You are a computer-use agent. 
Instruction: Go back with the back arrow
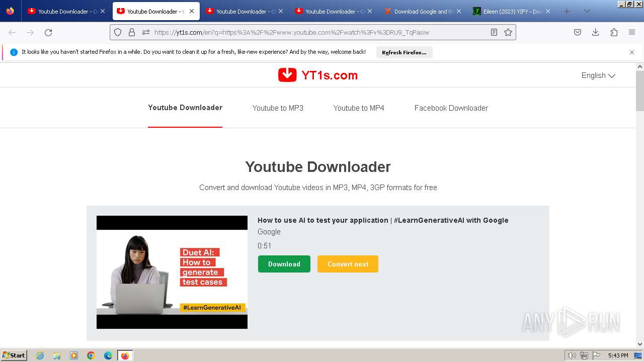pos(12,32)
